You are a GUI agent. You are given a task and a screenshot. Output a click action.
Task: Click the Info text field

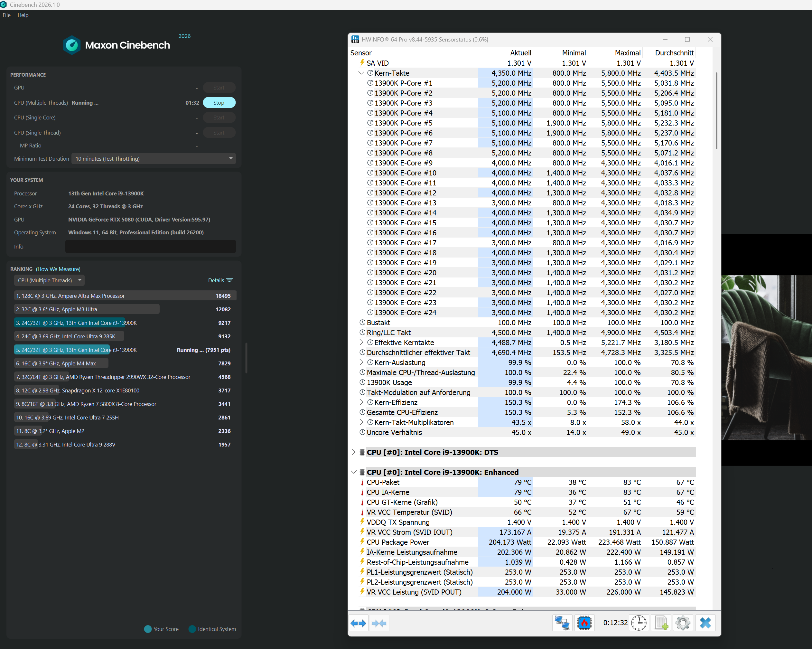[x=150, y=246]
